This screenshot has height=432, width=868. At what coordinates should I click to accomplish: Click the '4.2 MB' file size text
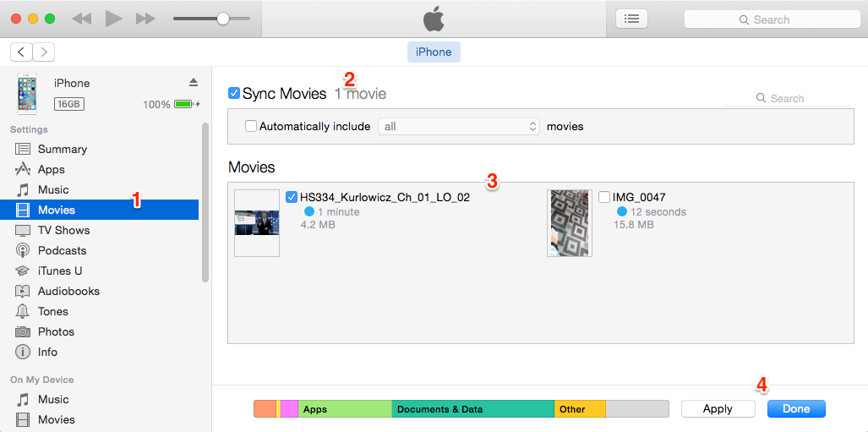318,225
